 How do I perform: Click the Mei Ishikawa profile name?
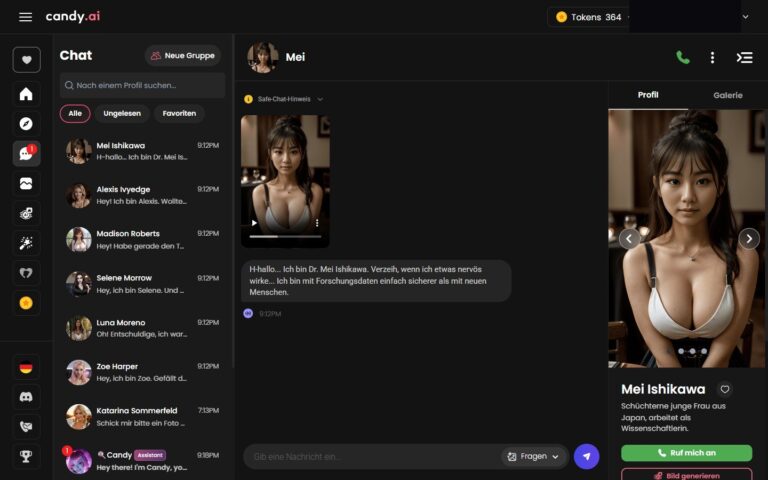(663, 389)
